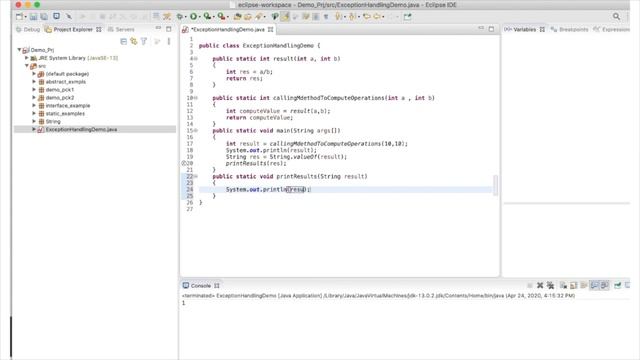The image size is (640, 360).
Task: Close the ExceptionHandlingDemo.java editor tab
Action: [x=270, y=29]
